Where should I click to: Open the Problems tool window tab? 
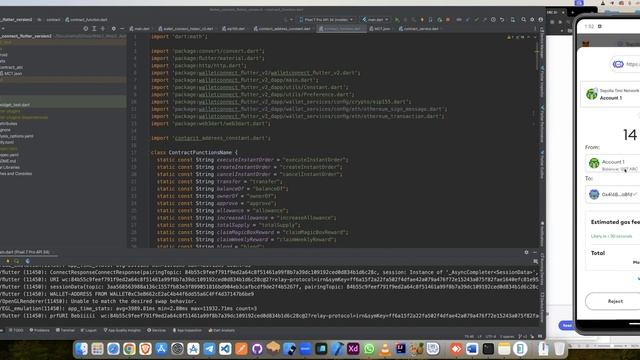click(40, 330)
